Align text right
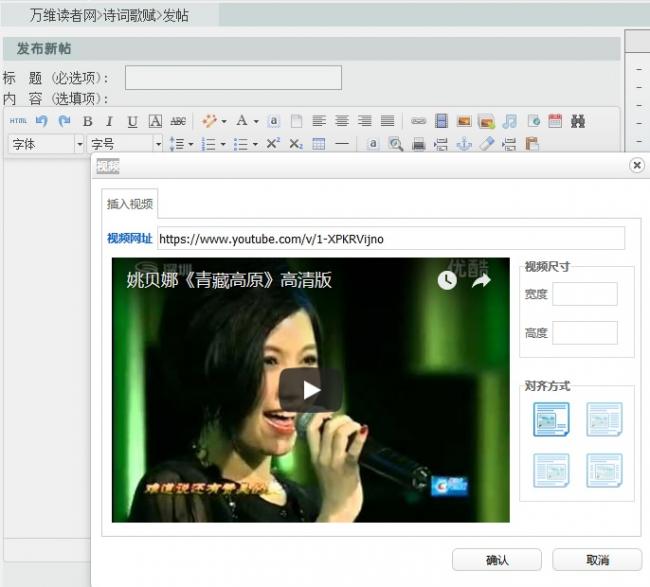 pyautogui.click(x=365, y=121)
